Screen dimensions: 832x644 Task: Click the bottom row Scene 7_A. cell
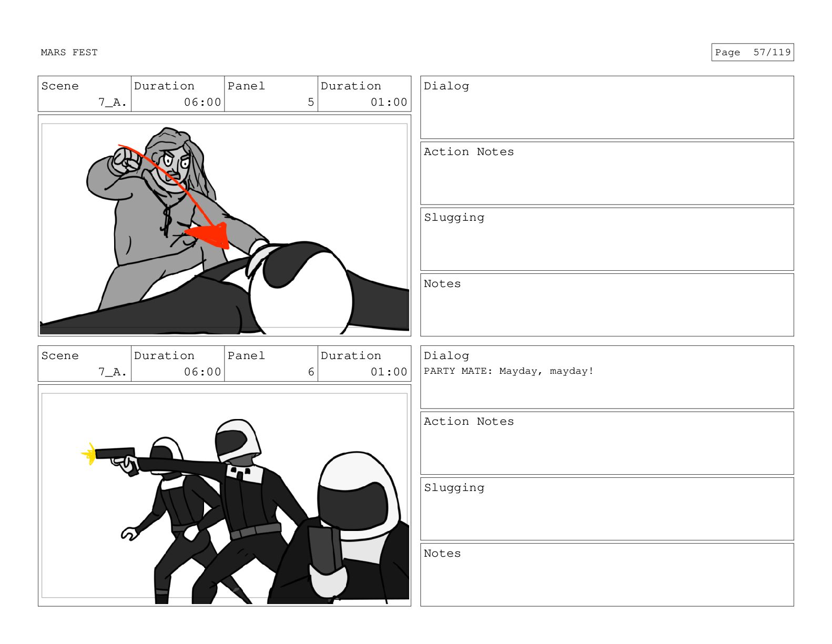(x=85, y=364)
